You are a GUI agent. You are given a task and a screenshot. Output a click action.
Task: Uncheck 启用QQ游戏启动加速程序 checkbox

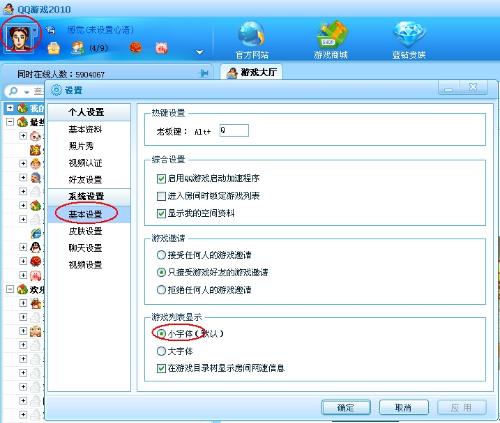161,179
